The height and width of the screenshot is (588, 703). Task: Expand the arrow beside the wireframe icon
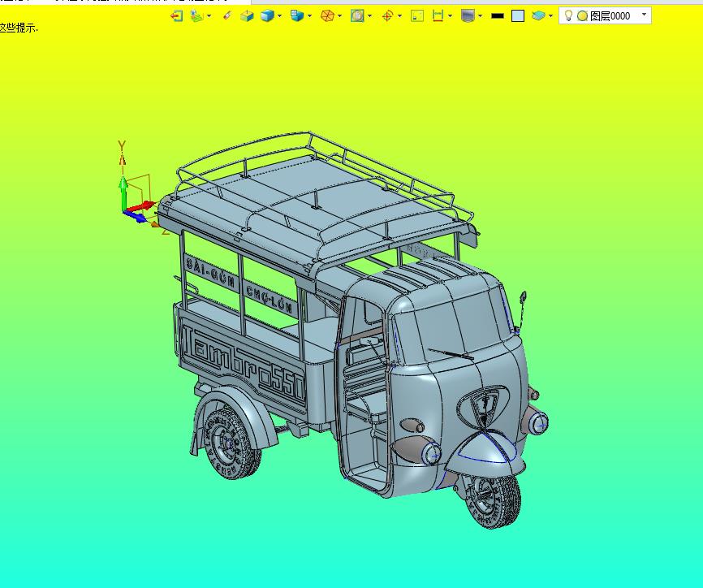click(x=340, y=15)
